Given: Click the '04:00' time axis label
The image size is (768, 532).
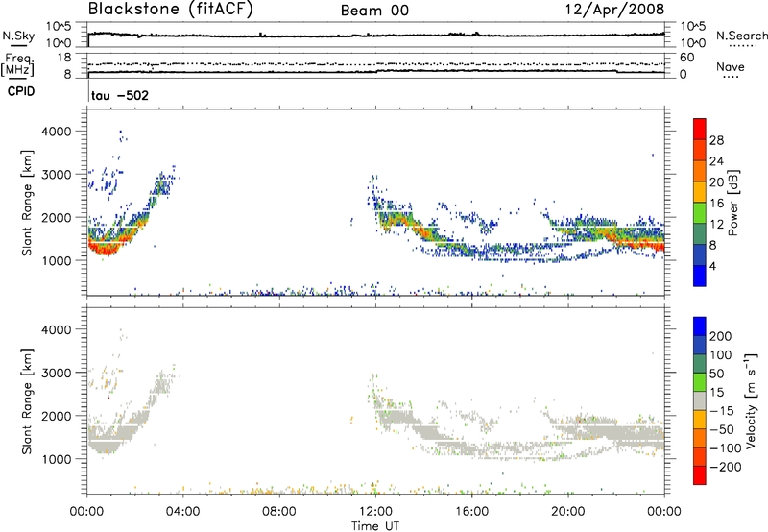Looking at the screenshot, I should tap(182, 512).
